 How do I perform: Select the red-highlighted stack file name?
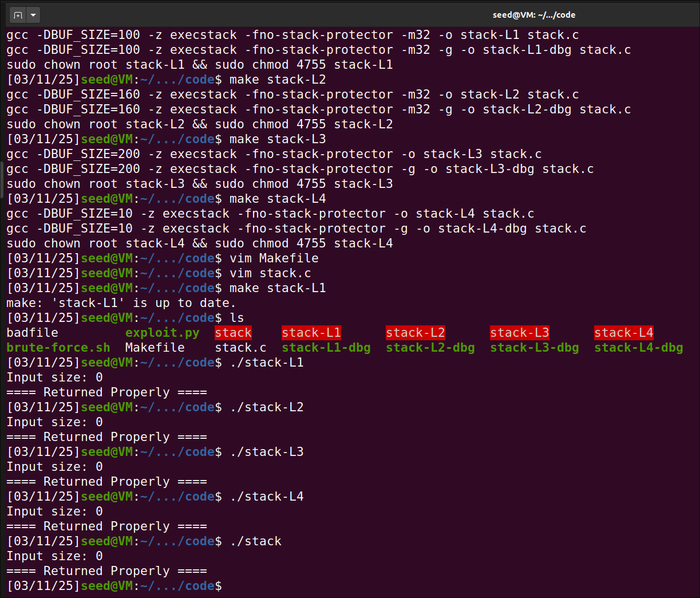point(234,333)
